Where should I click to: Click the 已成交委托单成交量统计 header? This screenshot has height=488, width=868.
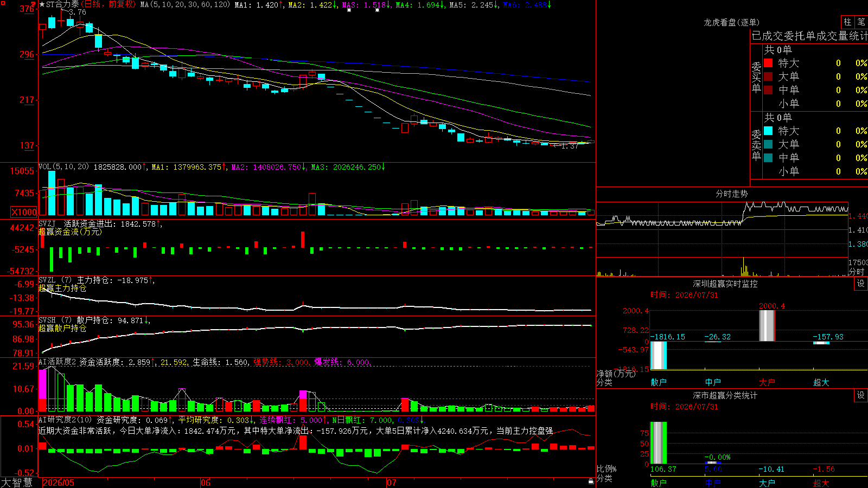click(x=809, y=36)
